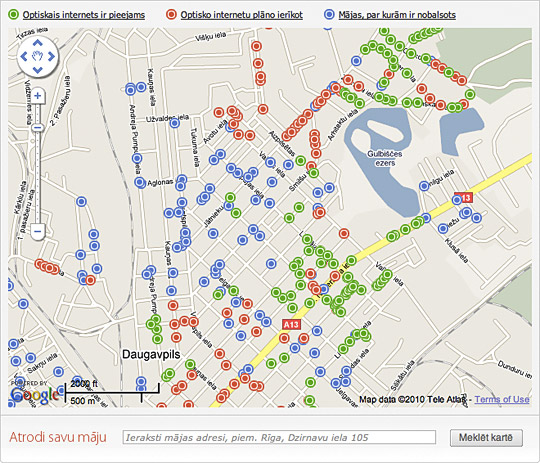Zoom in with the plus button
This screenshot has width=540, height=463.
click(x=38, y=95)
